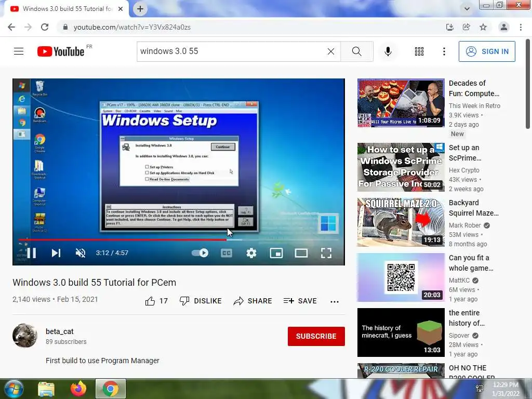The image size is (532, 399).
Task: Subscribe to beta_cat channel
Action: pos(316,336)
